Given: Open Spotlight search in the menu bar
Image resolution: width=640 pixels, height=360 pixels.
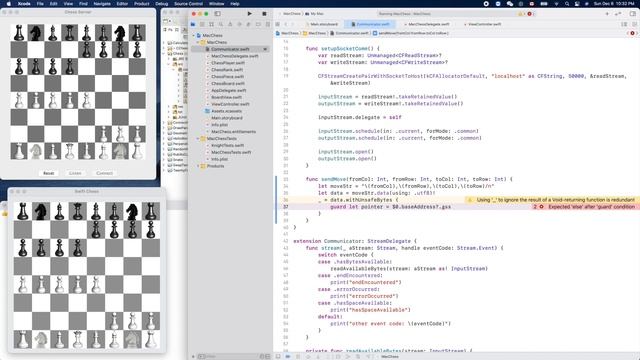Looking at the screenshot, I should click(x=567, y=4).
